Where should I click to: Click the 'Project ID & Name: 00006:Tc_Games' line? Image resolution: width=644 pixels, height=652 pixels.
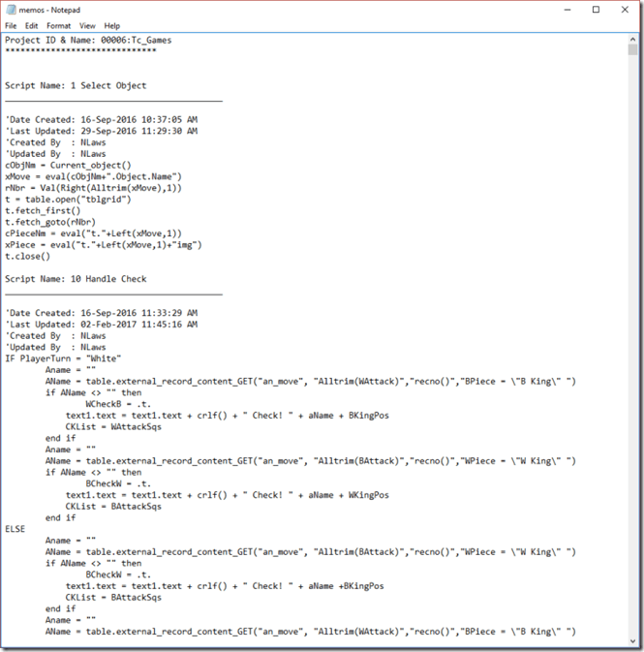88,41
